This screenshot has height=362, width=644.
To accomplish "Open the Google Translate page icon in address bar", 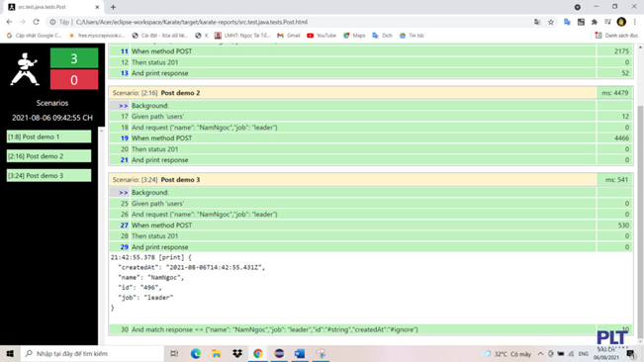I will 537,22.
